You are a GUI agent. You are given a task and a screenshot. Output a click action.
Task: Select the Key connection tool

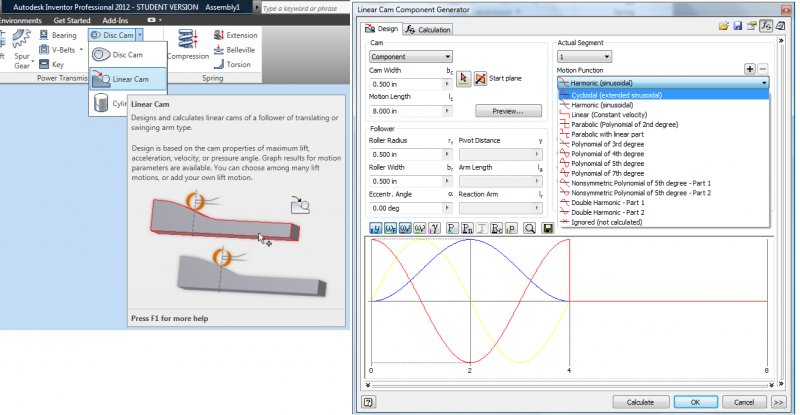point(52,64)
